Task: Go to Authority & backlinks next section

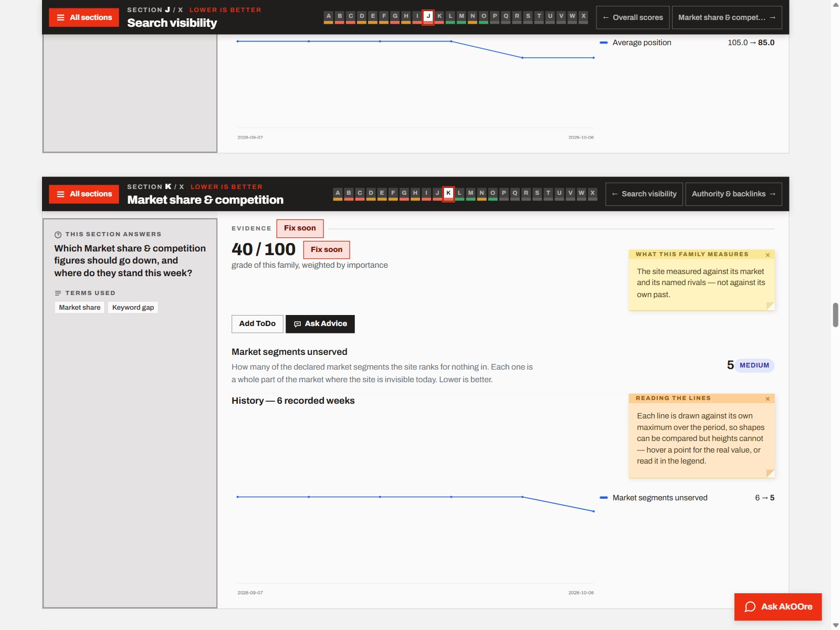Action: coord(733,194)
